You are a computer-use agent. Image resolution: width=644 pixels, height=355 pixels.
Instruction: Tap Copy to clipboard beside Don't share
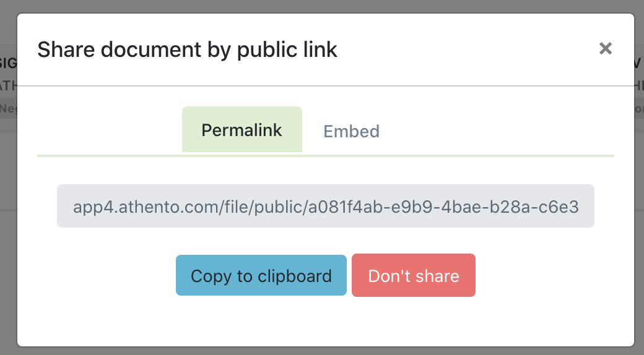click(x=261, y=275)
